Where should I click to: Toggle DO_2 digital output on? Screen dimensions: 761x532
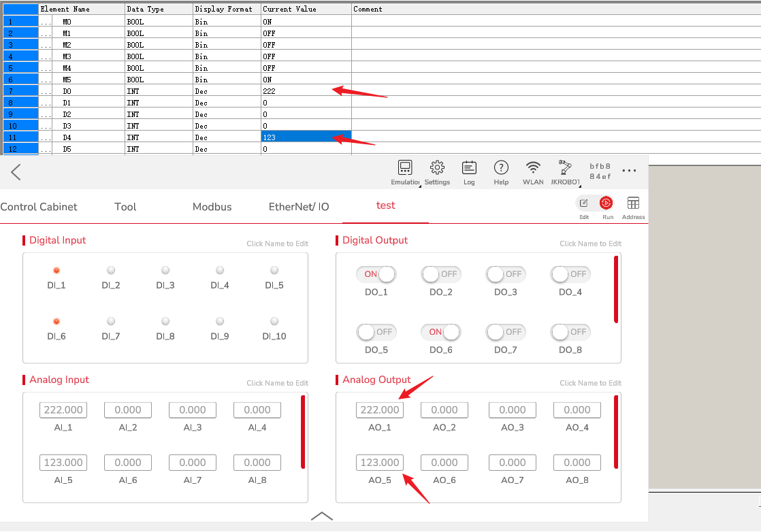coord(440,274)
